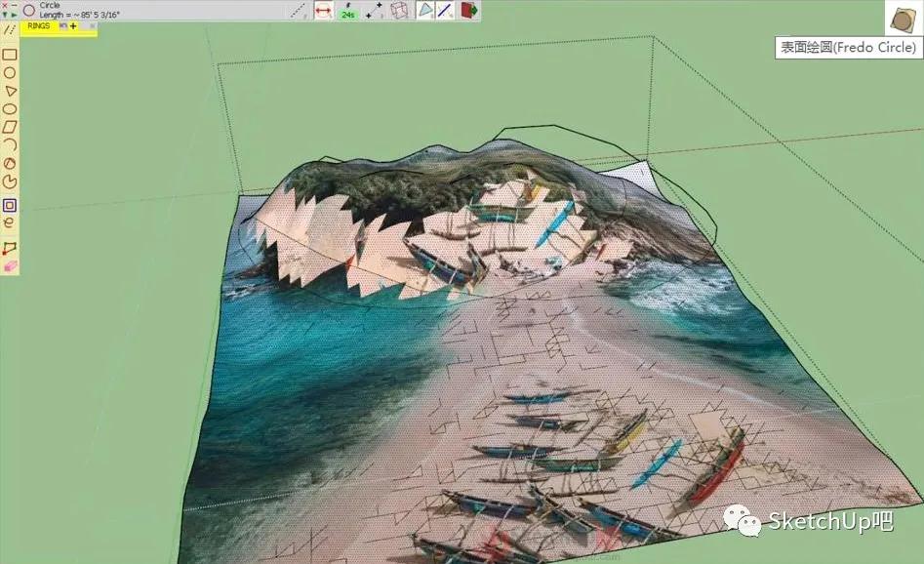Select the pink Eraser tool

pyautogui.click(x=10, y=267)
